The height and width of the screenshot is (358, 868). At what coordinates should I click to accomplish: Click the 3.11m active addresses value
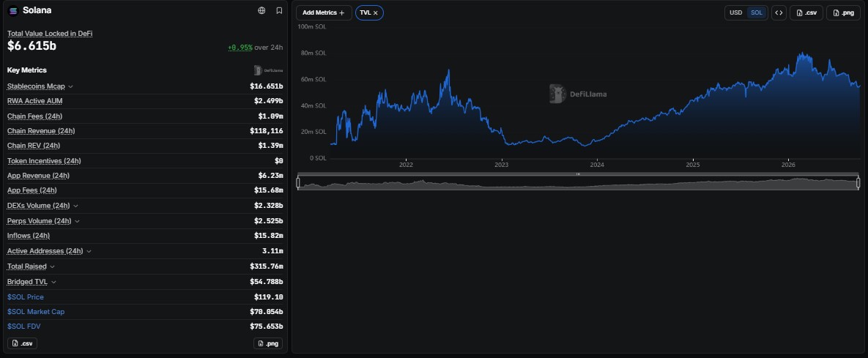pyautogui.click(x=272, y=251)
